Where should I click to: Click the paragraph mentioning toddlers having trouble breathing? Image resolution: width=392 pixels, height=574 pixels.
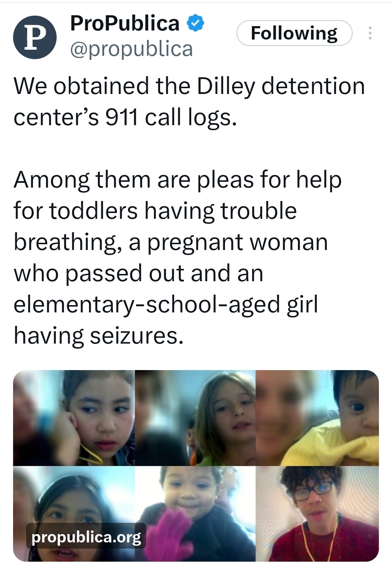[177, 257]
